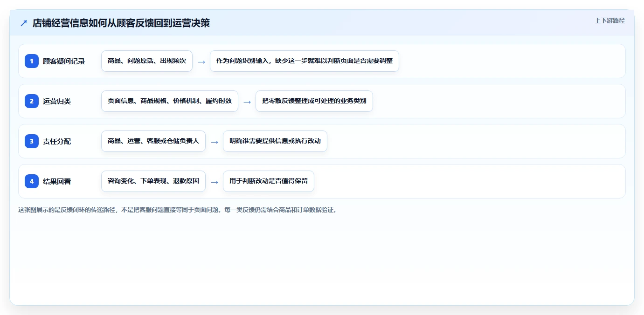Click the 明确谁需要提供信息或执行改动 box
644x315 pixels.
click(x=275, y=141)
